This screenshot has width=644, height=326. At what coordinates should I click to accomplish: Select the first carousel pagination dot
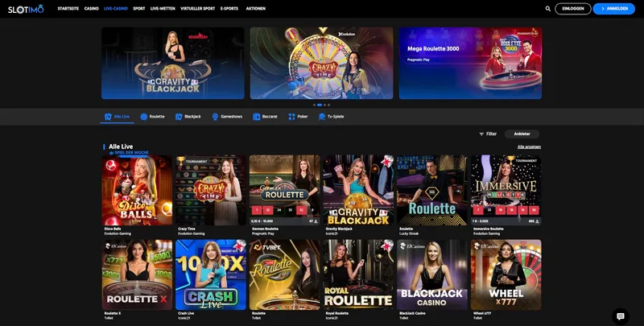pyautogui.click(x=314, y=105)
